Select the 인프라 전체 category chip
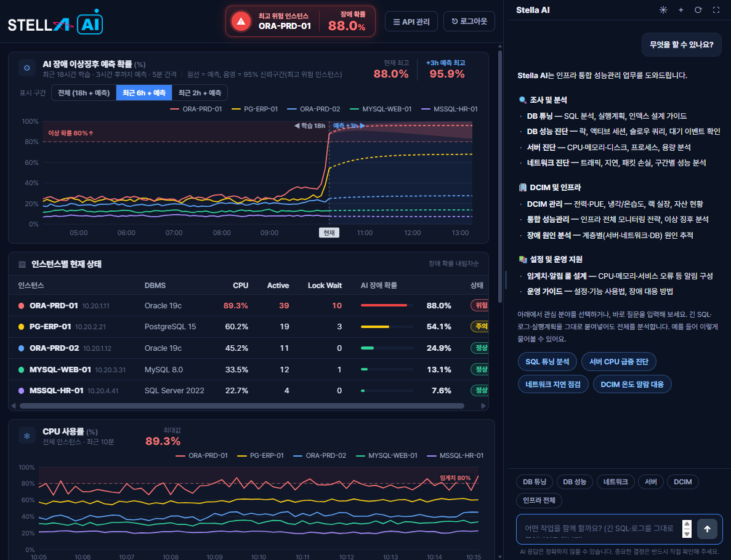 (539, 500)
